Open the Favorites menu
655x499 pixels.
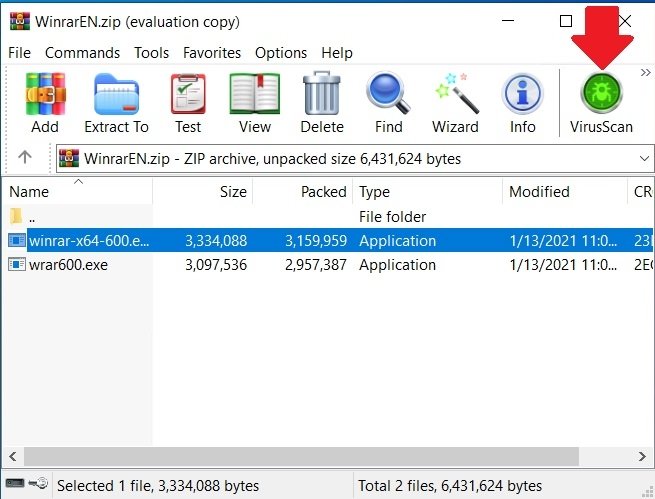pos(212,53)
